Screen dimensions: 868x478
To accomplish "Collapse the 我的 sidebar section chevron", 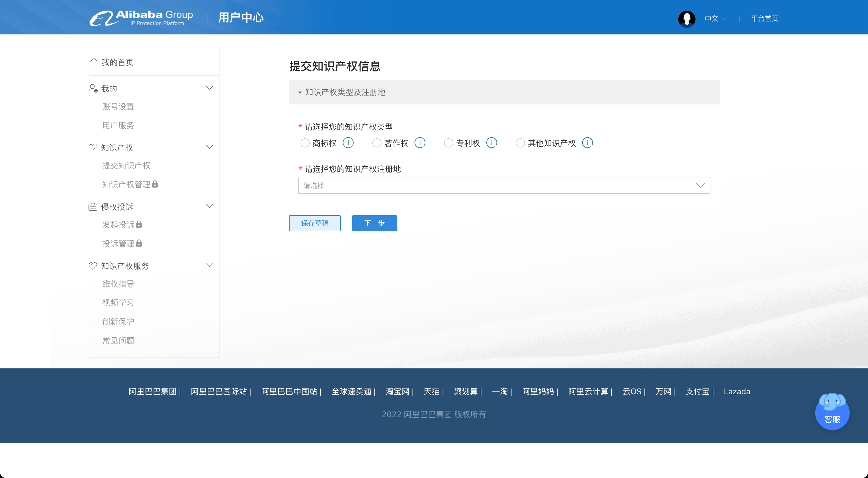I will [x=209, y=88].
